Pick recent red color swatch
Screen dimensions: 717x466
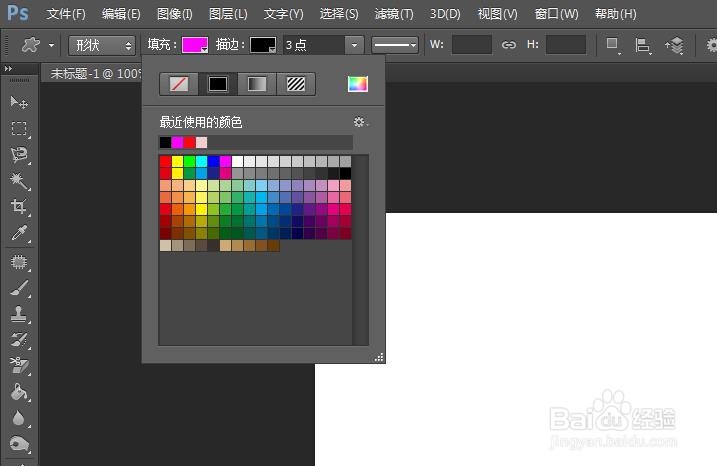coord(189,143)
